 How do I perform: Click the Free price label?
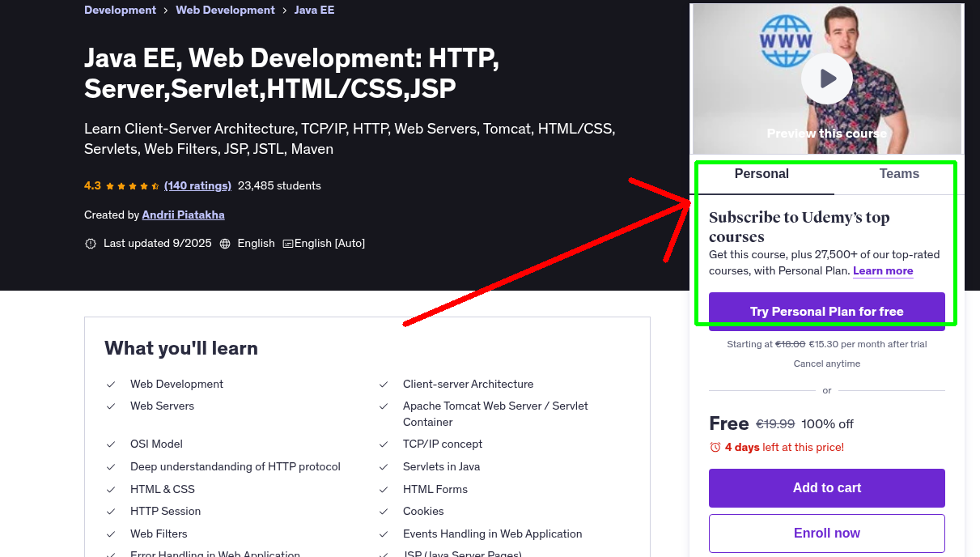coord(728,423)
